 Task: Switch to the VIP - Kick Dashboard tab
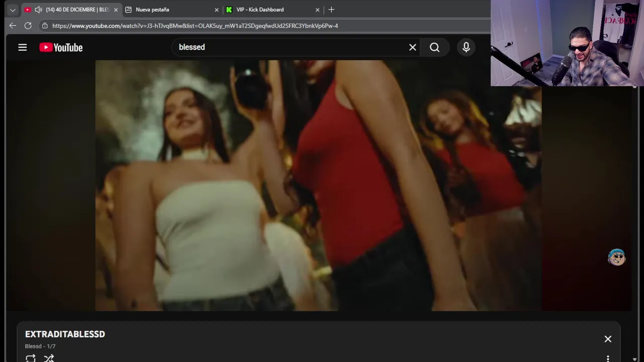coord(272,10)
